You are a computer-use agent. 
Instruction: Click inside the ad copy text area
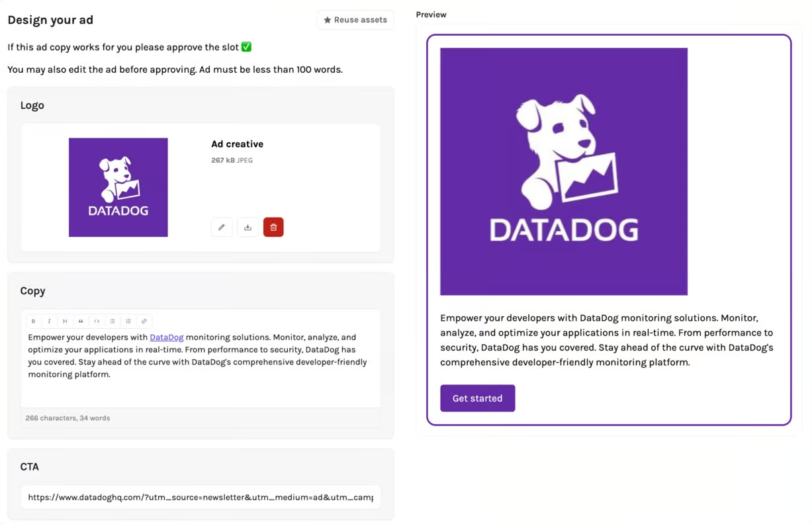point(201,369)
